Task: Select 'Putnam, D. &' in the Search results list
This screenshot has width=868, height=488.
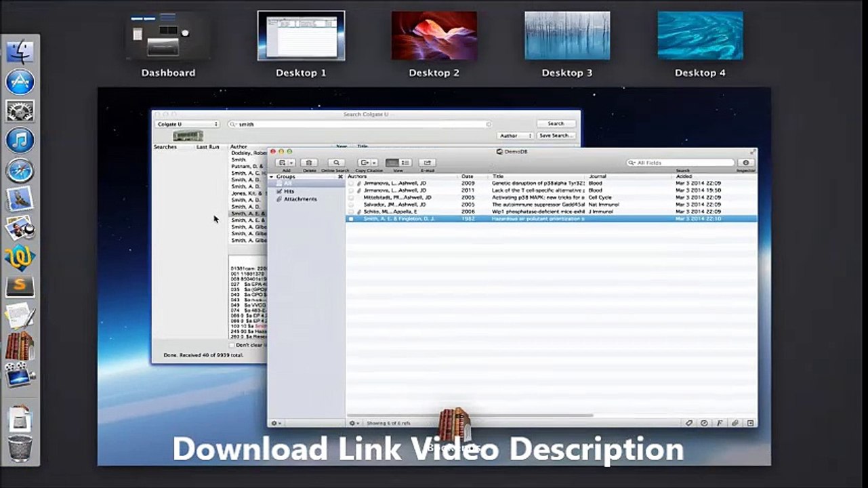Action: coord(247,166)
